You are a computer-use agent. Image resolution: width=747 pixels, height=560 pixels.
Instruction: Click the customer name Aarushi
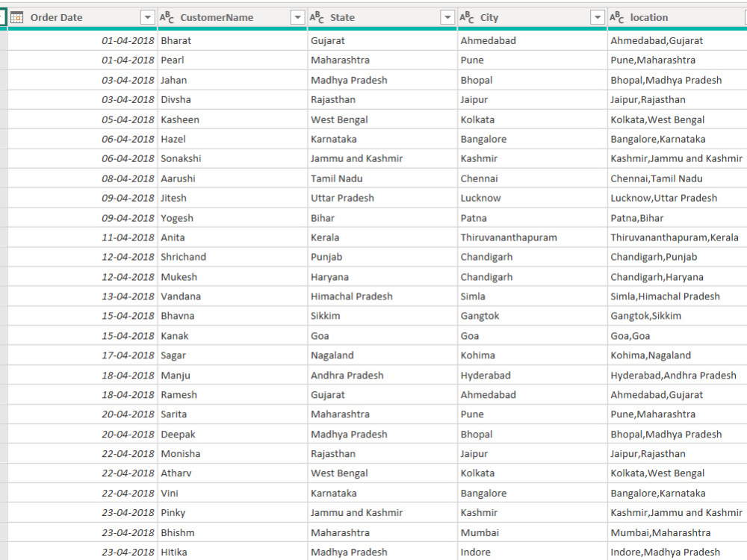178,178
